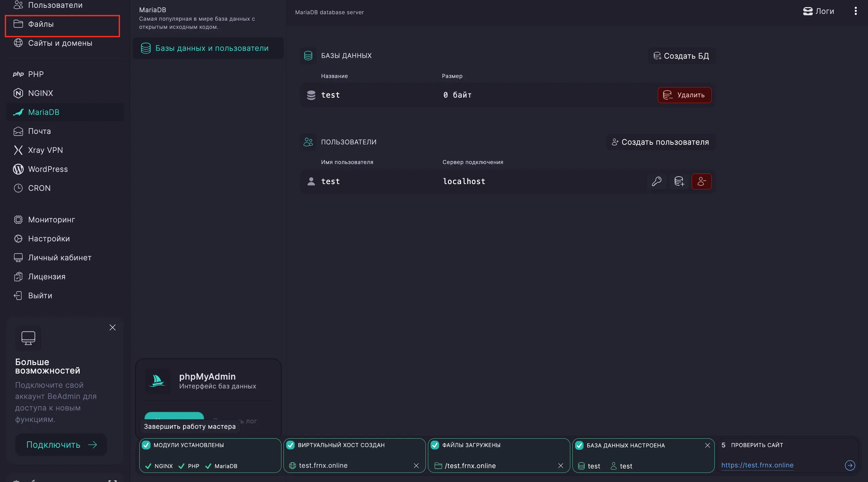
Task: Click database icon in БАЗА ДАННЫХ НАСТРОЕНА step
Action: [581, 466]
